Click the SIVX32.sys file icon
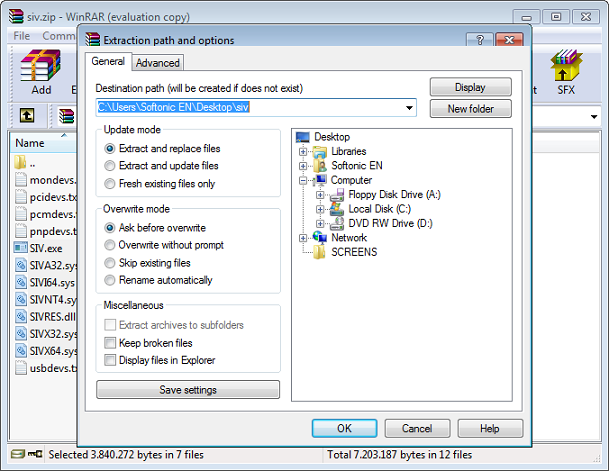This screenshot has width=609, height=471. point(21,333)
